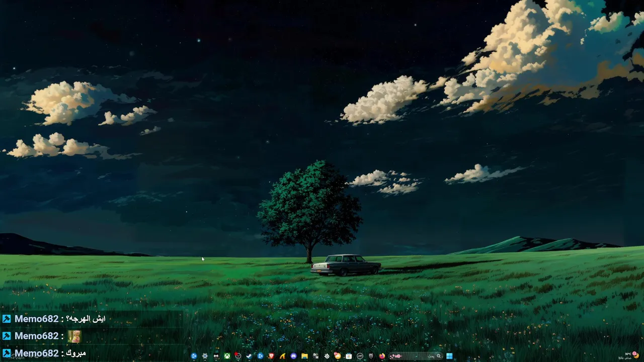
Task: Open the orange chat app with notification badge
Action: 338,356
